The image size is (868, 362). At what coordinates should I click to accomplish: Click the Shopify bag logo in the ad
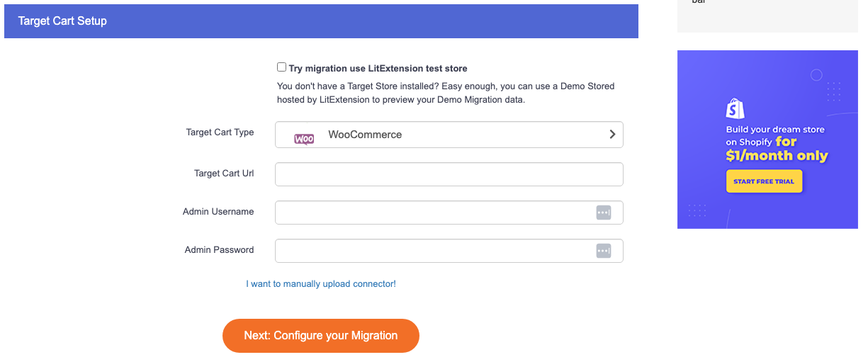(x=735, y=108)
